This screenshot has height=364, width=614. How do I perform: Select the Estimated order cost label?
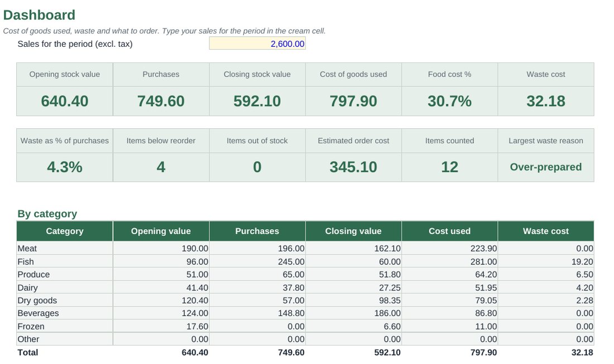point(353,141)
